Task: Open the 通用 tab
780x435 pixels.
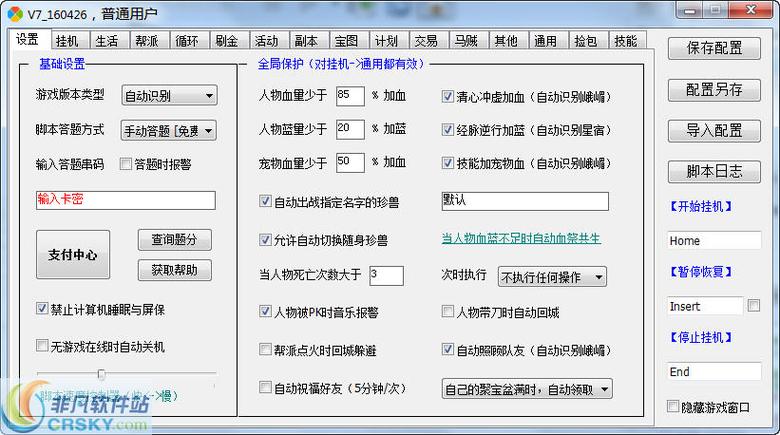Action: pyautogui.click(x=549, y=40)
